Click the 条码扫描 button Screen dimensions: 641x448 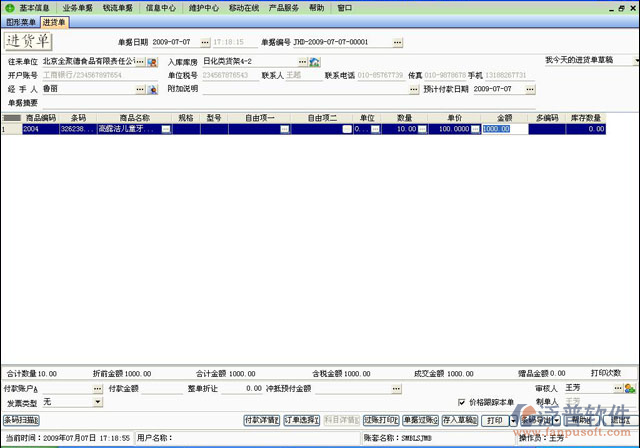[21, 421]
